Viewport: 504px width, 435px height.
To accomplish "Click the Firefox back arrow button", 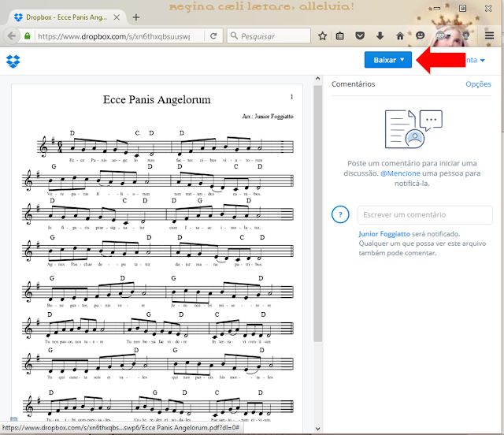I will pyautogui.click(x=12, y=35).
